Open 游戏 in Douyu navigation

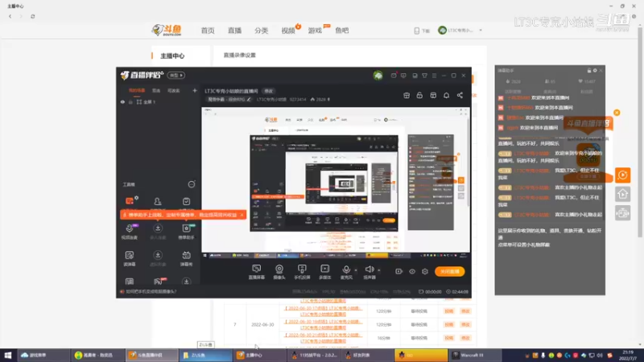point(315,31)
